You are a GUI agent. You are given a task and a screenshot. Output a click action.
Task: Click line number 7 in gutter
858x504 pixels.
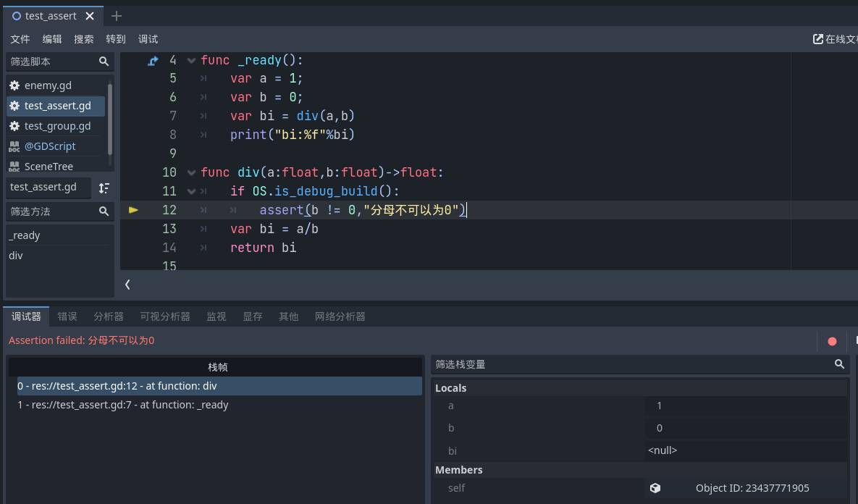173,116
